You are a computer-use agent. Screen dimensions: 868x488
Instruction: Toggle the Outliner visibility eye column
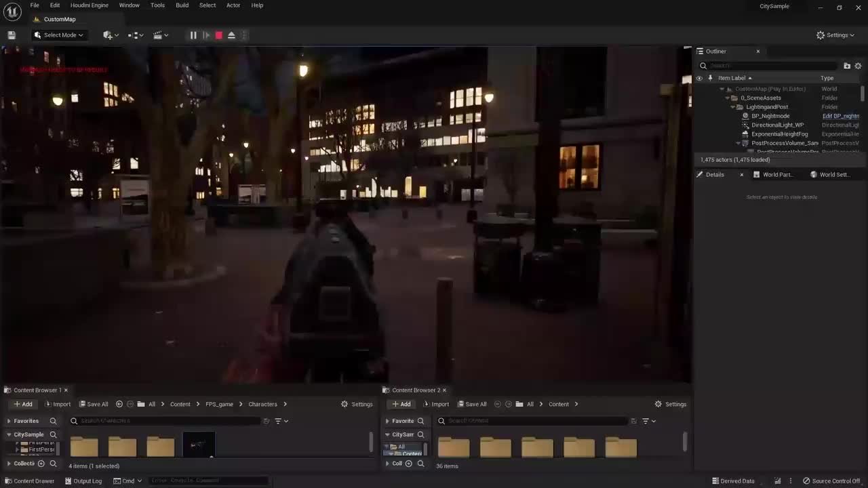(x=699, y=78)
